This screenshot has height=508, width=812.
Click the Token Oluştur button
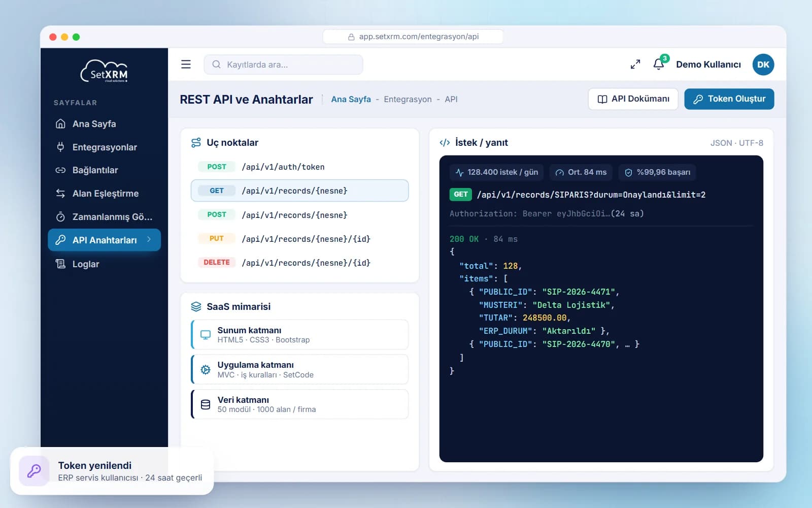729,99
